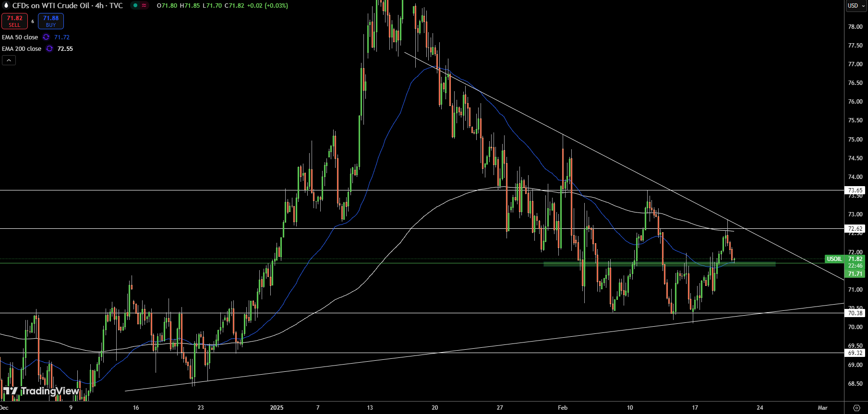This screenshot has height=414, width=868.
Task: Click the 24 date label on time axis
Action: coord(760,408)
